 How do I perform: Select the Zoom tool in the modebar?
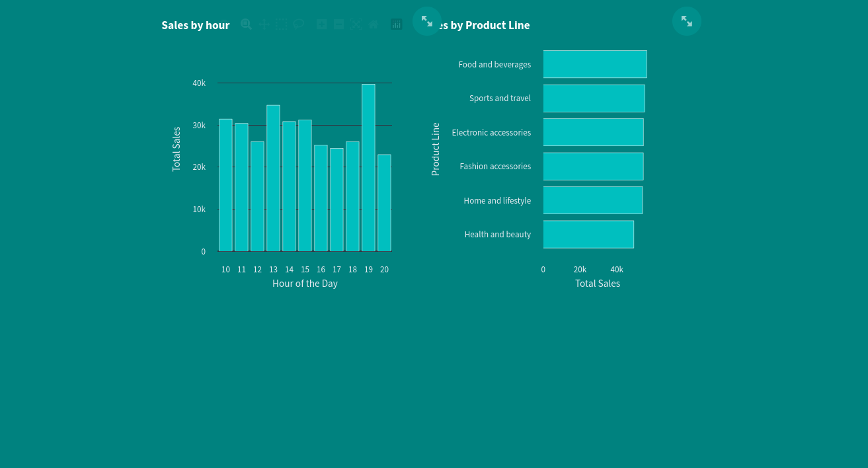click(x=247, y=24)
